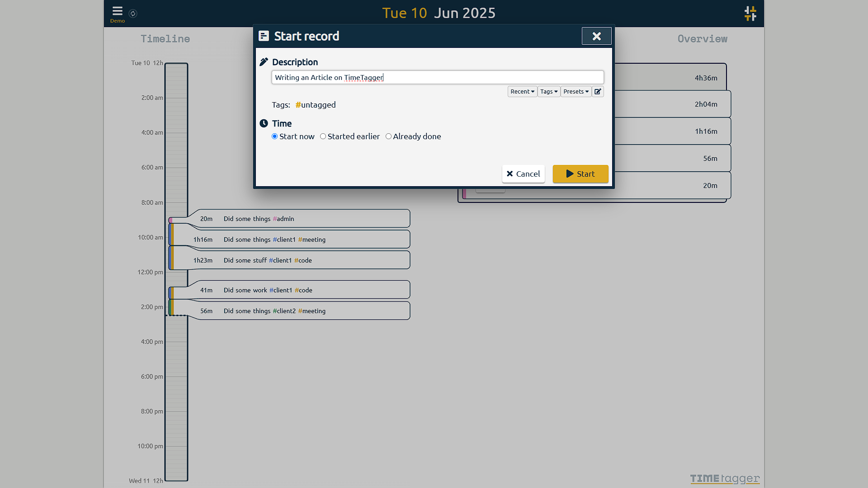Click the Tue 10 date header
868x488 pixels.
pos(404,13)
